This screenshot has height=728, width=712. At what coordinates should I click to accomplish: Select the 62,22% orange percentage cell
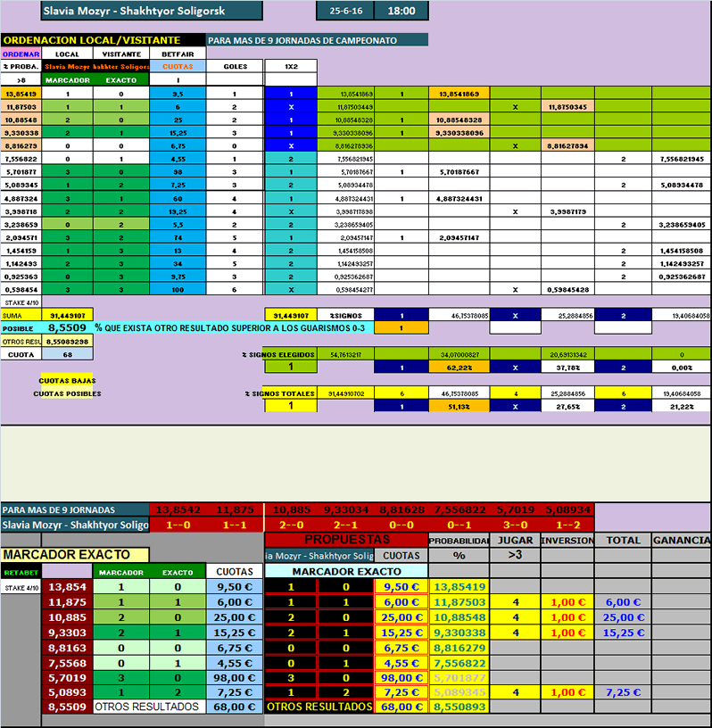(x=459, y=368)
